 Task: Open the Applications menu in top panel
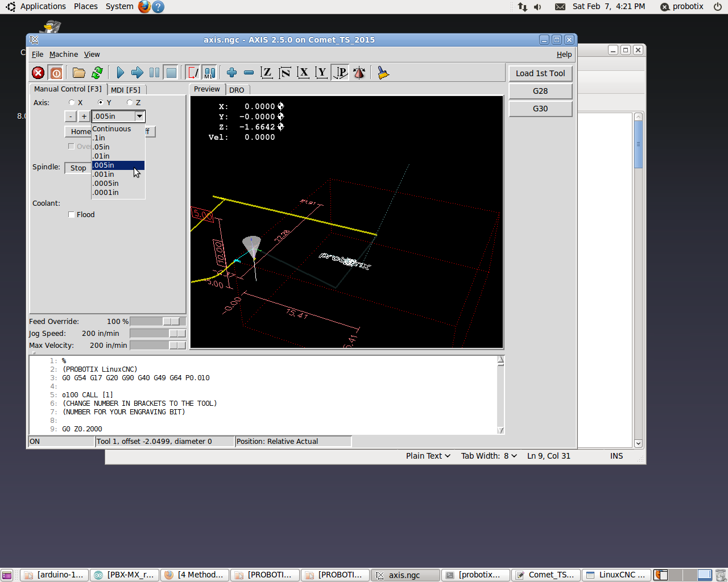pos(43,6)
